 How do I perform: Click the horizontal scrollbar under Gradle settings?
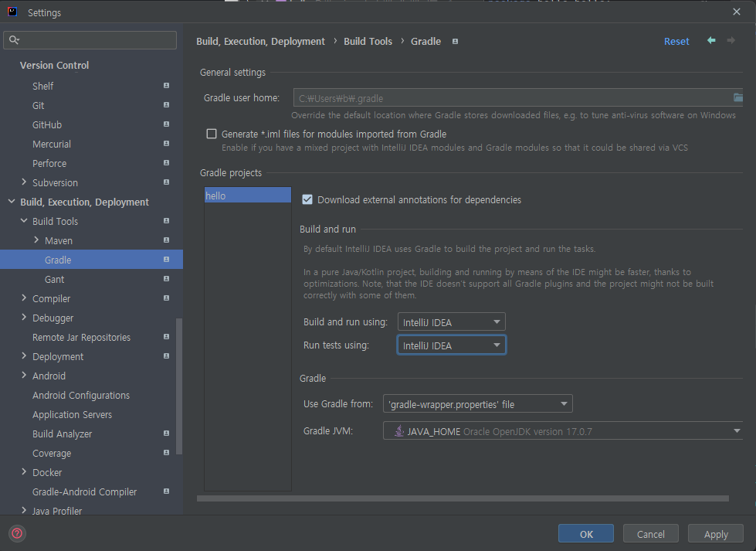(x=463, y=498)
